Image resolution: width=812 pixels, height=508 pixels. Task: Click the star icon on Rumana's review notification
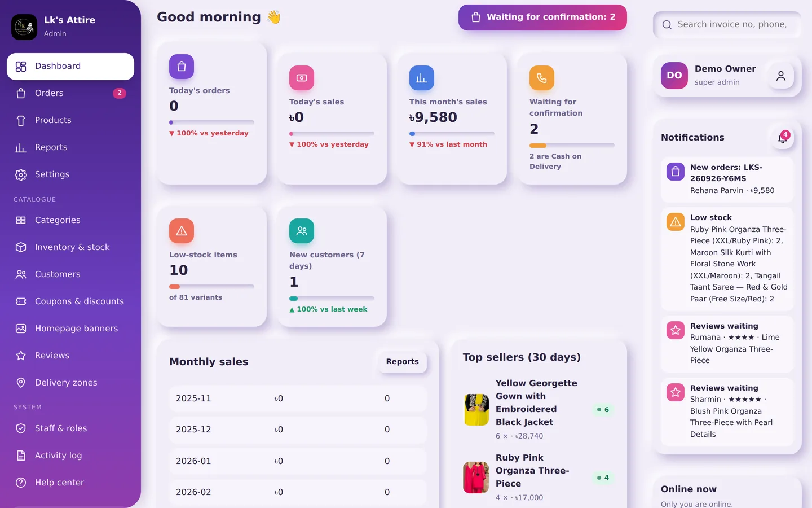tap(676, 330)
